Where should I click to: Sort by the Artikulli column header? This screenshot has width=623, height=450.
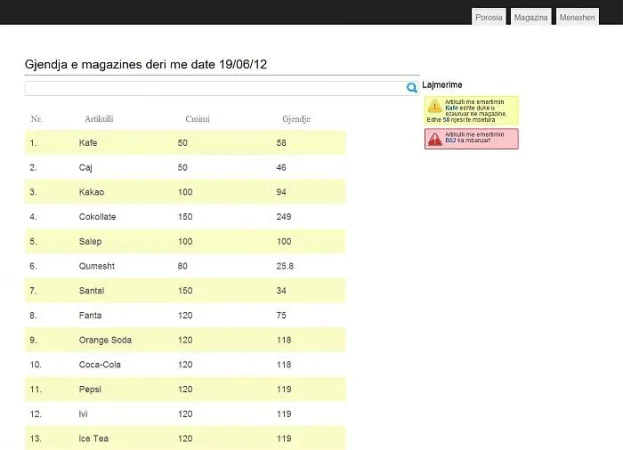point(99,120)
